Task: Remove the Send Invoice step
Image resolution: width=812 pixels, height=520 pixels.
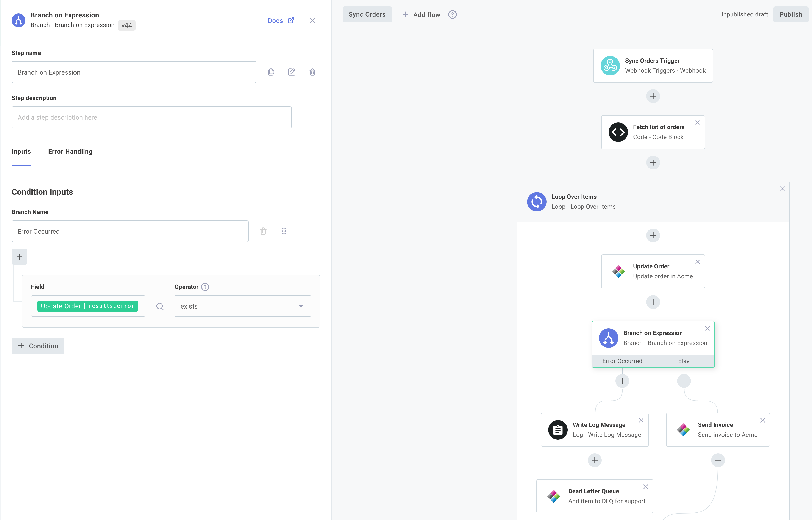Action: (x=762, y=420)
